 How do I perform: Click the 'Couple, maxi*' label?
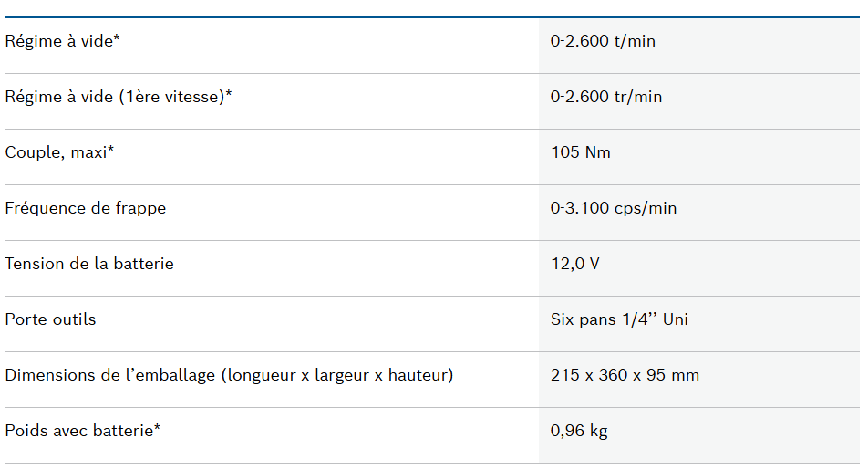59,152
